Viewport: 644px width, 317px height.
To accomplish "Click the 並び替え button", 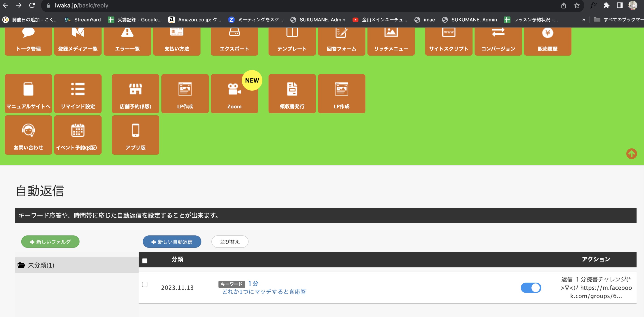I will pyautogui.click(x=230, y=242).
